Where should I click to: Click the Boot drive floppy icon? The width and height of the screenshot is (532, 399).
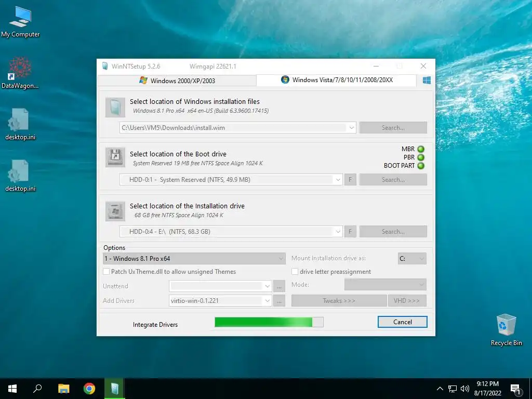coord(115,157)
